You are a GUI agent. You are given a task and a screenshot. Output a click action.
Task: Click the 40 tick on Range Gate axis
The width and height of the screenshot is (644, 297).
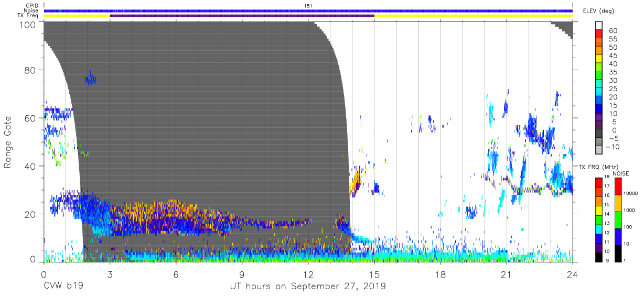(30, 166)
